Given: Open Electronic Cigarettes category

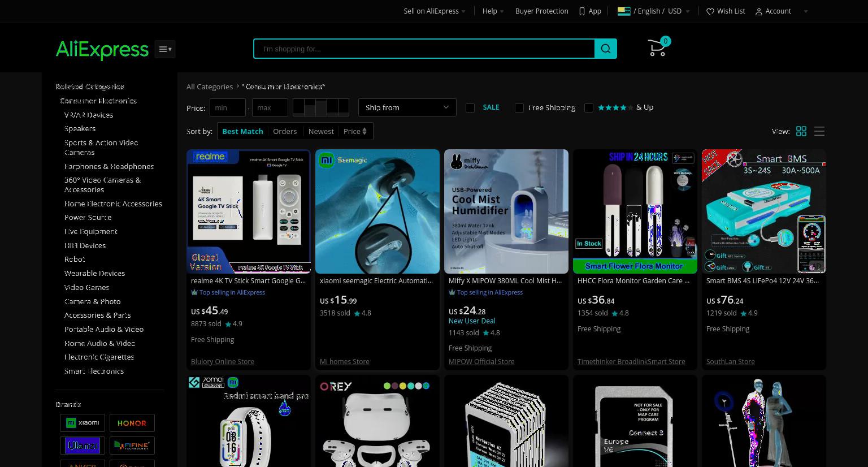Looking at the screenshot, I should point(99,357).
